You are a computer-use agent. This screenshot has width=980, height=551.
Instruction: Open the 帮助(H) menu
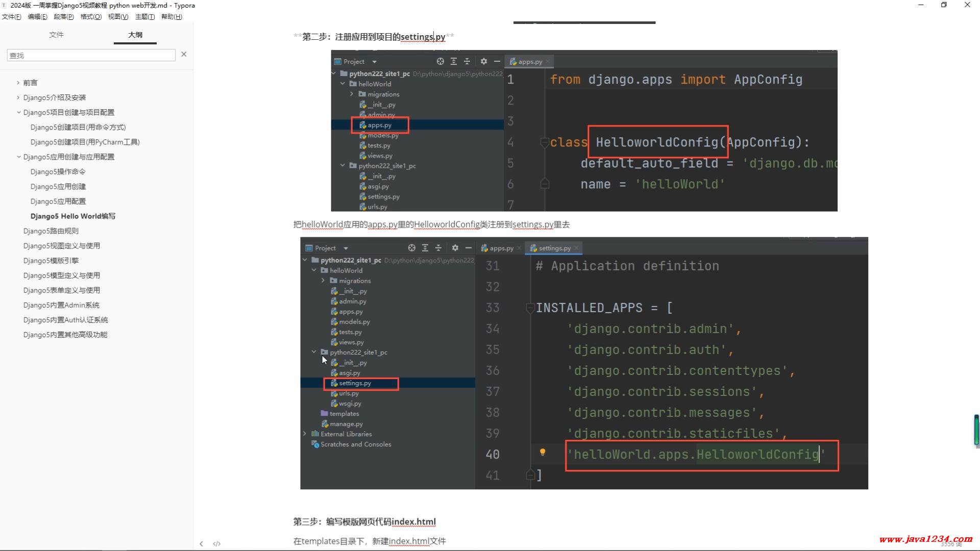(x=171, y=17)
